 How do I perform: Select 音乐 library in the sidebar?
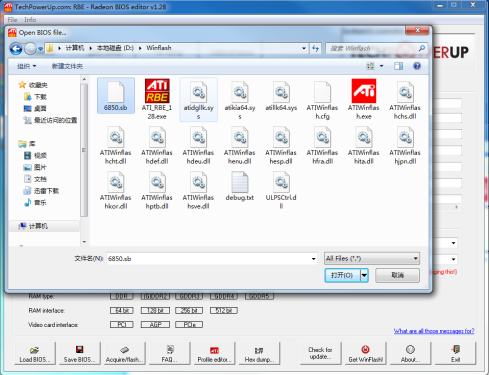click(36, 203)
